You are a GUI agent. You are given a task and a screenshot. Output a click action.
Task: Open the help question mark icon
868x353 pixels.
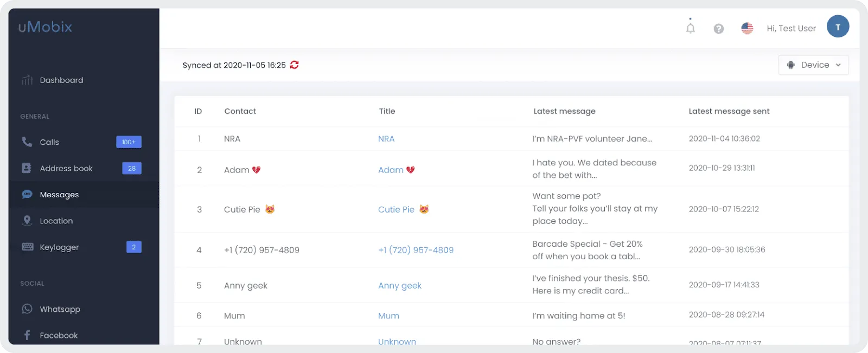pos(719,29)
